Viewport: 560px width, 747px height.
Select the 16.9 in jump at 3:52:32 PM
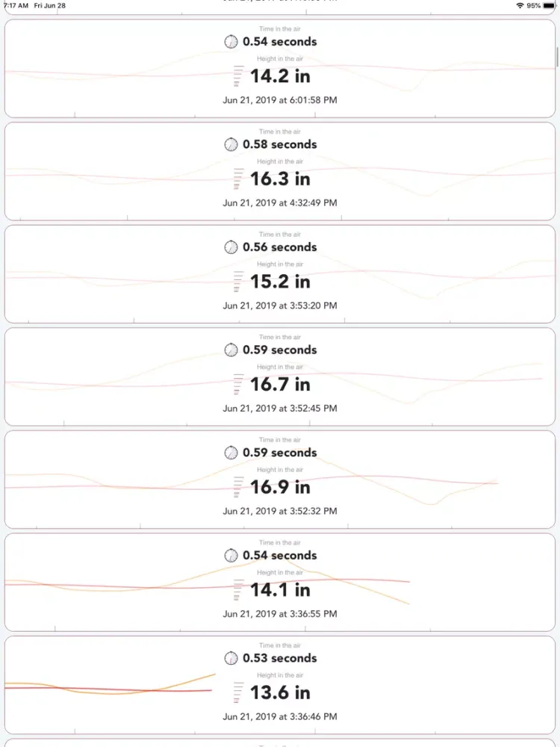click(280, 480)
